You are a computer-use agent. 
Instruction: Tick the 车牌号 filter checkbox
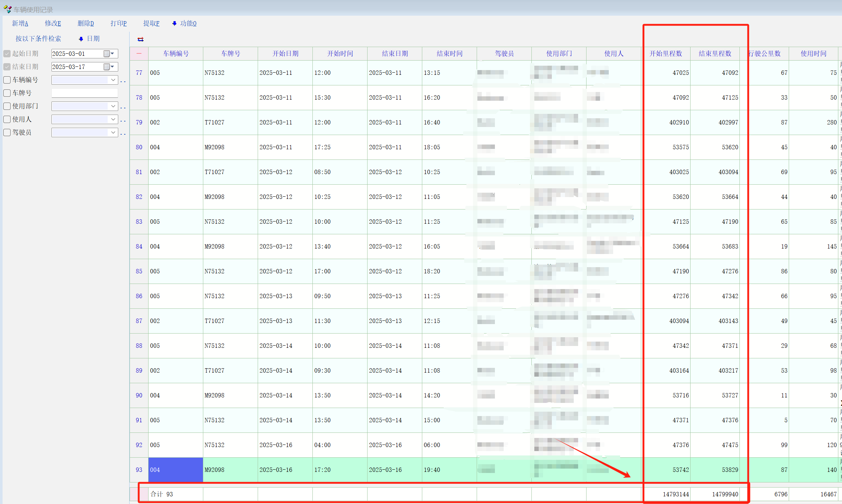7,93
